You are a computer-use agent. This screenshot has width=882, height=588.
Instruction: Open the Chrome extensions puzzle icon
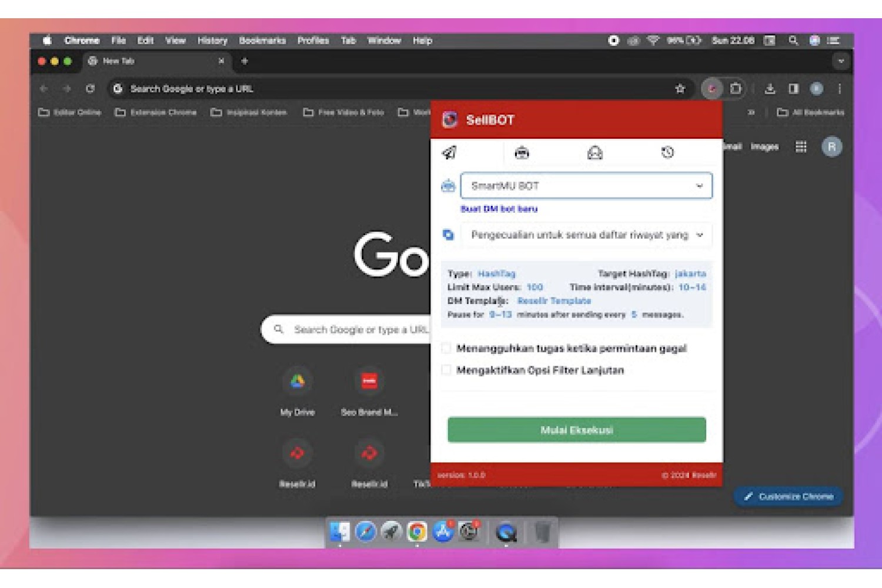pyautogui.click(x=736, y=89)
